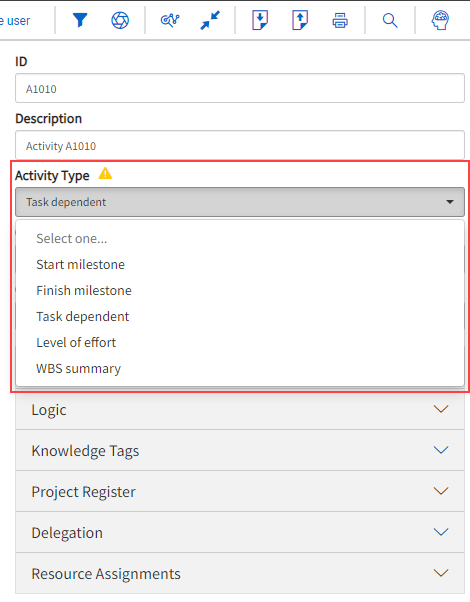This screenshot has height=602, width=470.
Task: Choose Finish milestone option
Action: [84, 291]
